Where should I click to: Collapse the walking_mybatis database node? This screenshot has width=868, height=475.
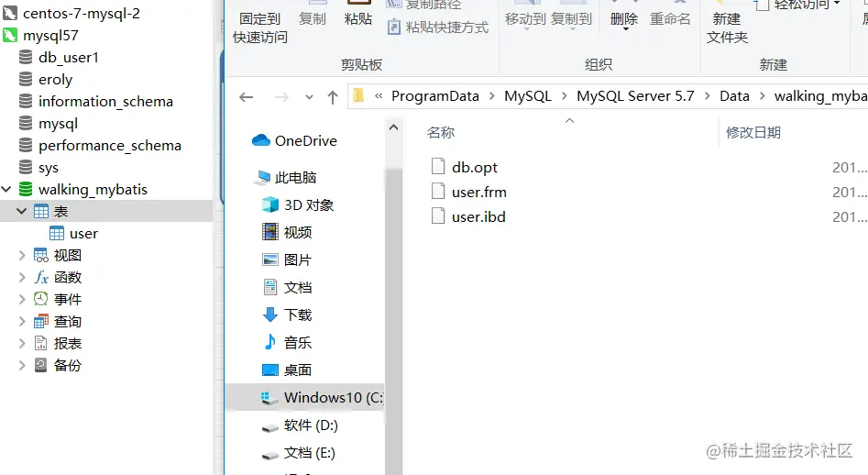click(x=6, y=189)
